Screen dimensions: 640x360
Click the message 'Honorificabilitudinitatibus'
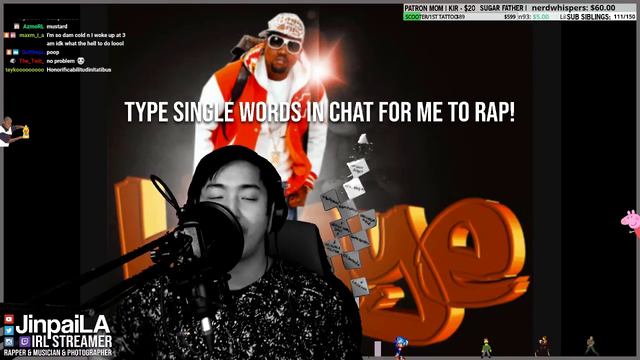click(79, 70)
